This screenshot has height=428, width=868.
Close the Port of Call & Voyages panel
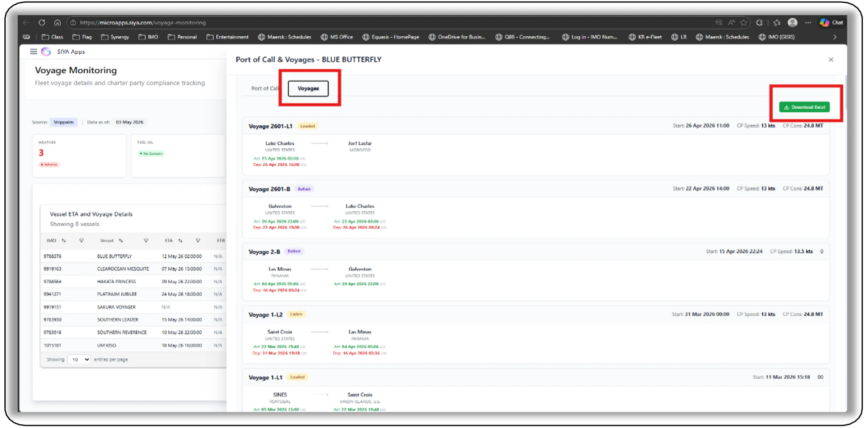tap(831, 60)
